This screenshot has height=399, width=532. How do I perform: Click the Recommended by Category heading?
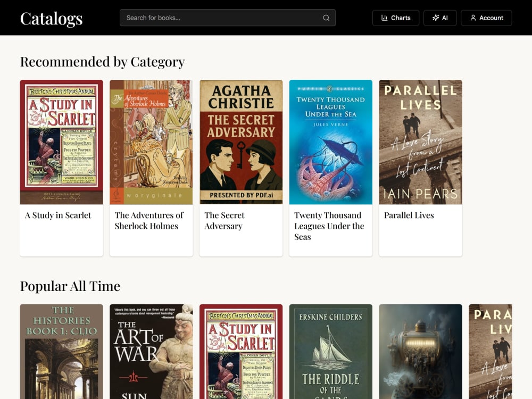[x=103, y=62]
